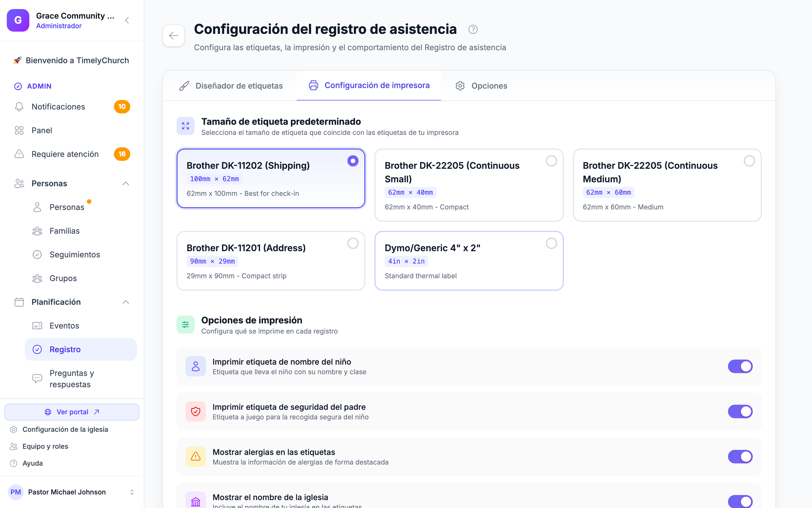812x508 pixels.
Task: Click the Requiere atención count badge 16
Action: (122, 154)
